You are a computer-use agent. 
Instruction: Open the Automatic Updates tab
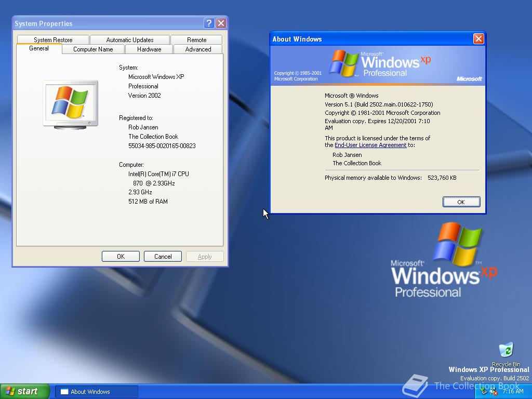pos(129,39)
